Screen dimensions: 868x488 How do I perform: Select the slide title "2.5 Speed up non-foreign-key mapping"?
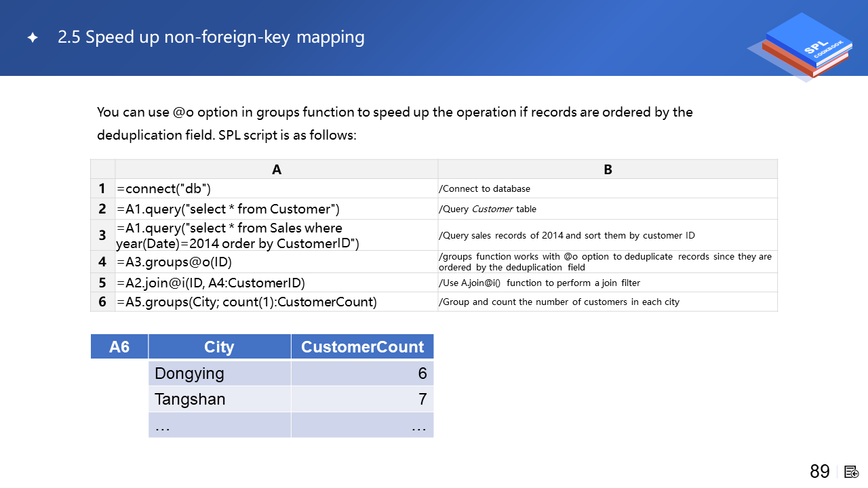click(x=211, y=37)
